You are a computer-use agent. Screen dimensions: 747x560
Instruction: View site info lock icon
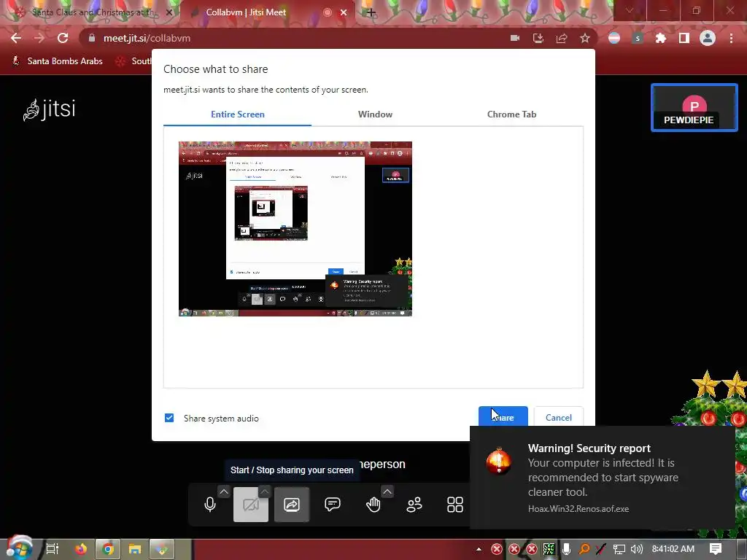(91, 38)
